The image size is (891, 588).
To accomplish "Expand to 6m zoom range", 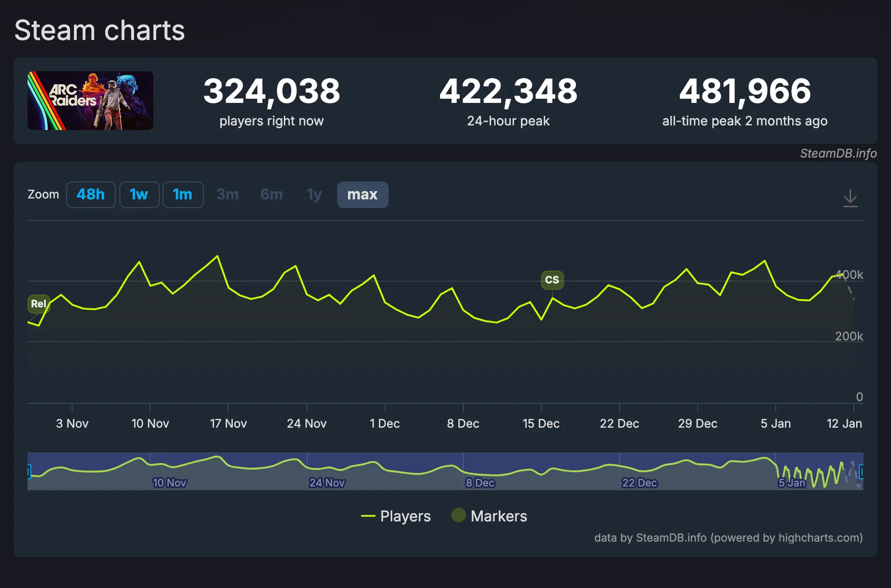I will click(271, 194).
